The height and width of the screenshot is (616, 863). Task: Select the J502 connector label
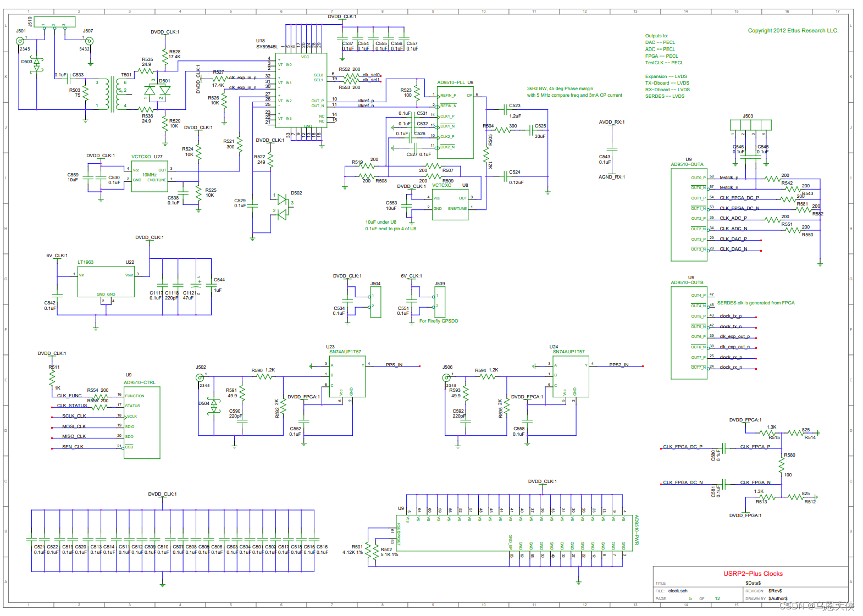(201, 367)
